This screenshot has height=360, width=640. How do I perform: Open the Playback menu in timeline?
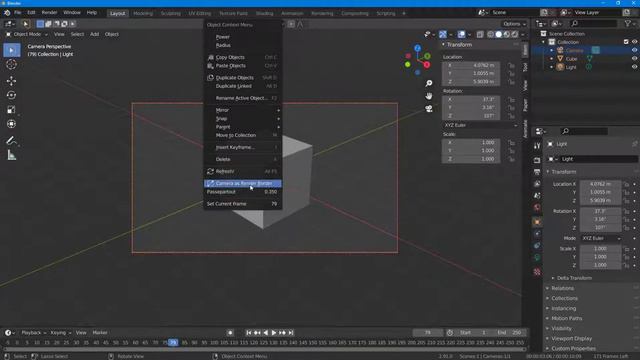tap(33, 333)
